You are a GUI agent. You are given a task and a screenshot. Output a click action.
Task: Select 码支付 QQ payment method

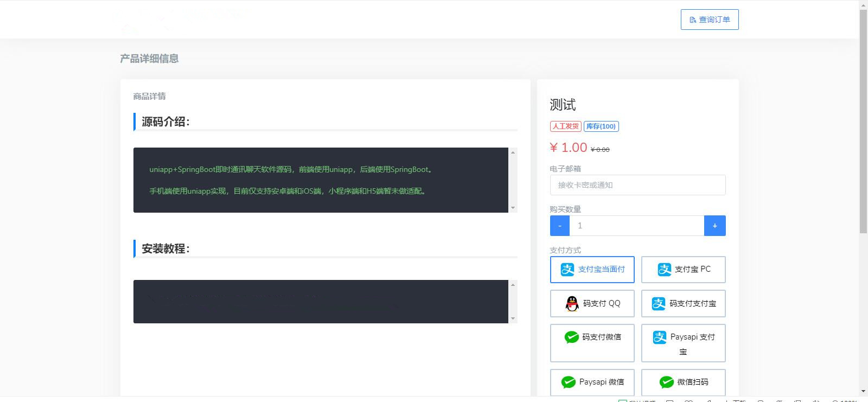point(592,303)
